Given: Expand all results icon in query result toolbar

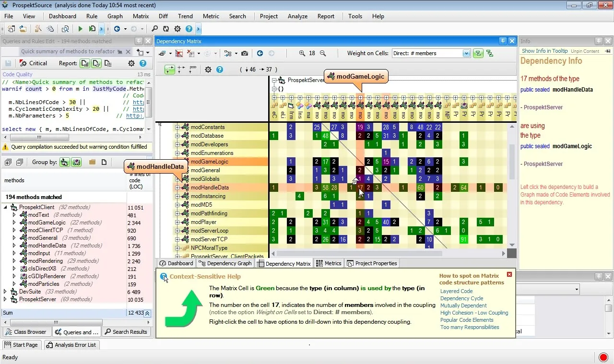Looking at the screenshot, I should tap(8, 163).
